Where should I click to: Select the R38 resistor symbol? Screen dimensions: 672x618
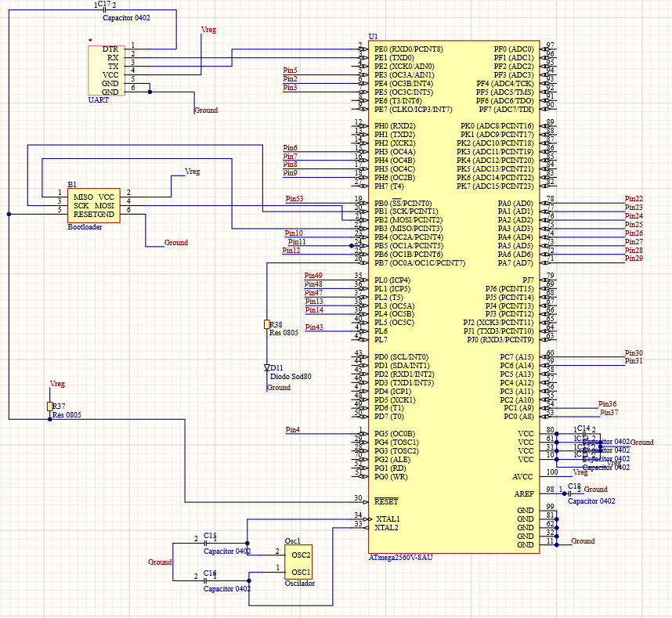(x=266, y=324)
